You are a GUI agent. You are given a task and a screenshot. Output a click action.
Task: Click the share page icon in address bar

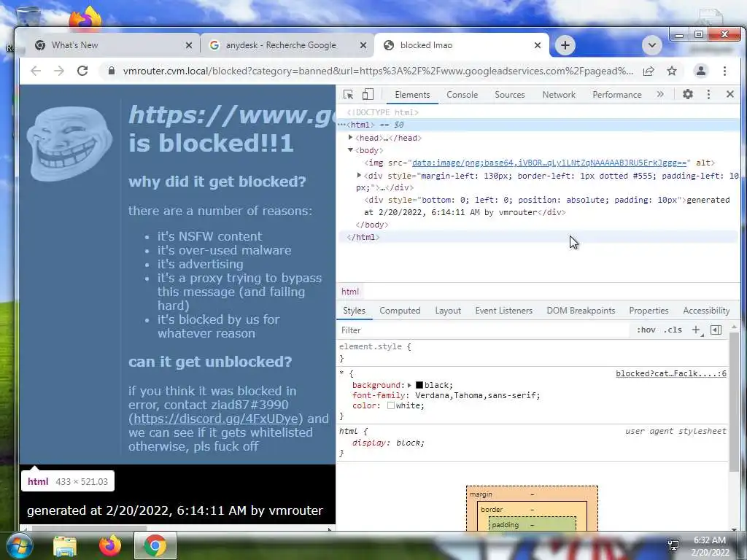pos(649,71)
